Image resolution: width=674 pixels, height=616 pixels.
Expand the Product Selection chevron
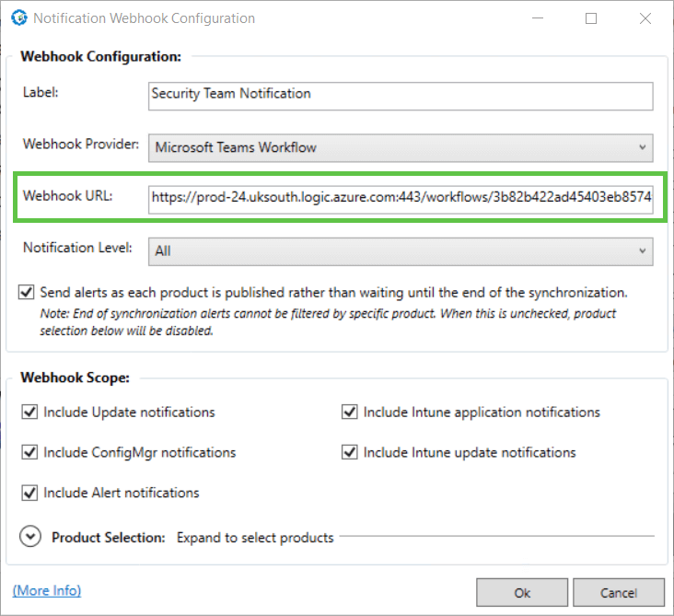pyautogui.click(x=30, y=537)
